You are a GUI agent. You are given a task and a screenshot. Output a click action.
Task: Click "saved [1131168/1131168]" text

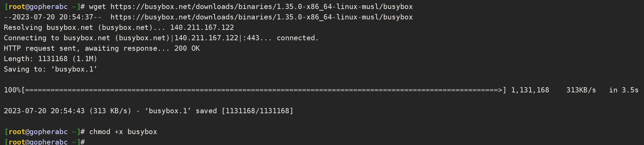(244, 111)
